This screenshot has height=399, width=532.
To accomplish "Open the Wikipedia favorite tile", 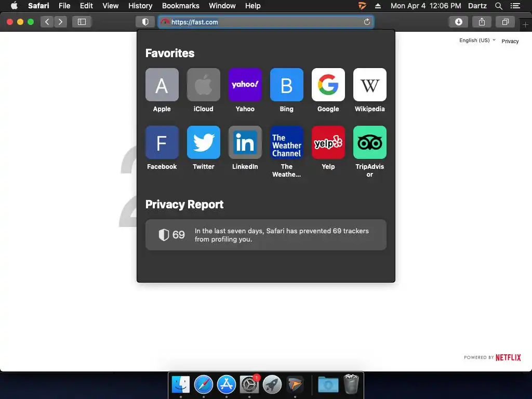I will [x=370, y=85].
